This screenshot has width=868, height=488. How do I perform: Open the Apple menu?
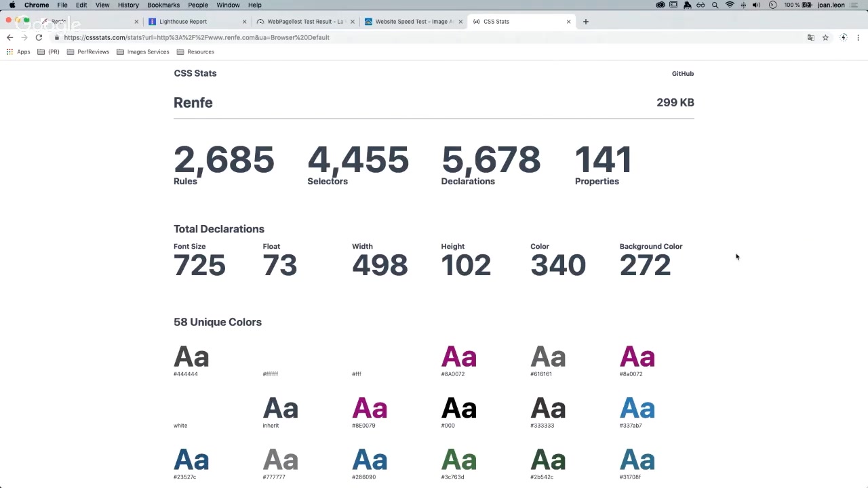pos(12,5)
